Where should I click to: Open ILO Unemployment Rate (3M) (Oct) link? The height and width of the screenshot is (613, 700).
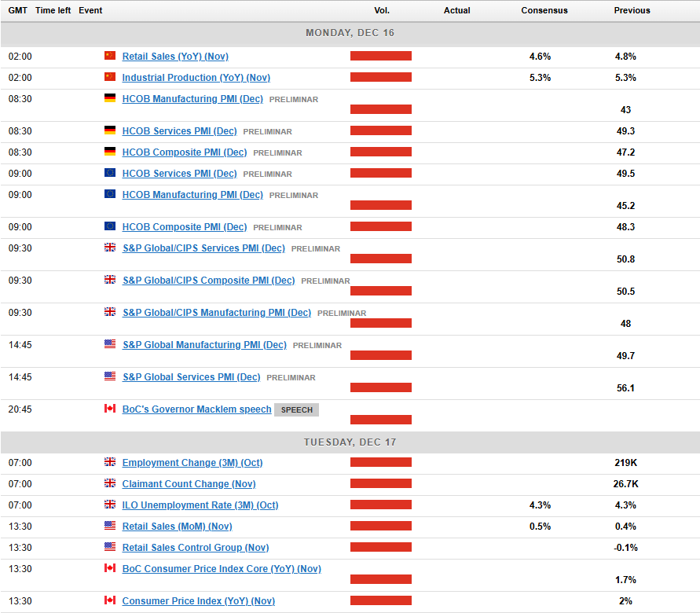click(x=200, y=505)
